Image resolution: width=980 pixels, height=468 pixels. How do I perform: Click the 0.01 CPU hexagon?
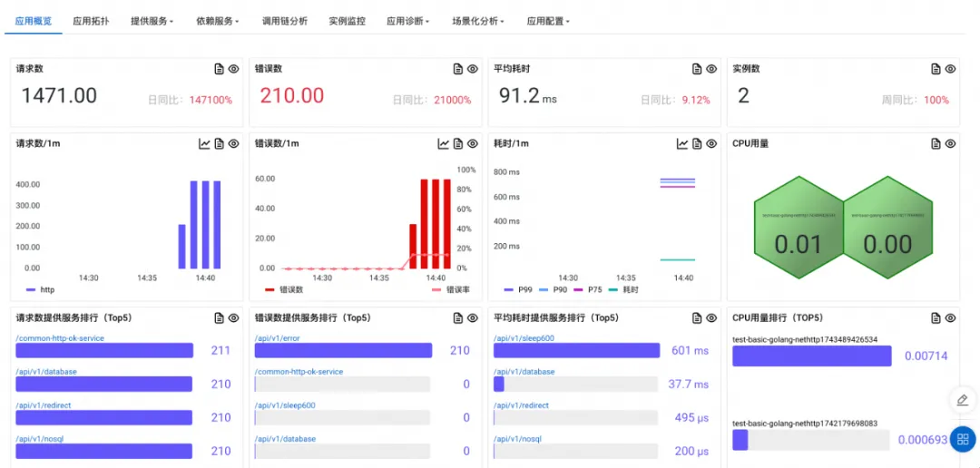click(799, 227)
